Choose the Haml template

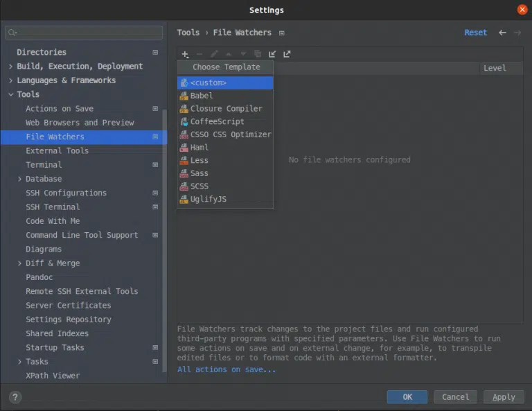(225, 148)
